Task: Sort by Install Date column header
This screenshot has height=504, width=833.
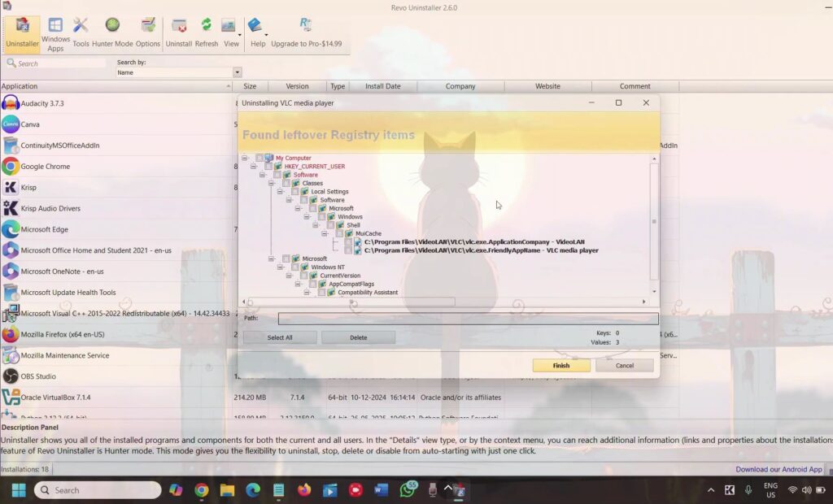Action: pos(382,86)
